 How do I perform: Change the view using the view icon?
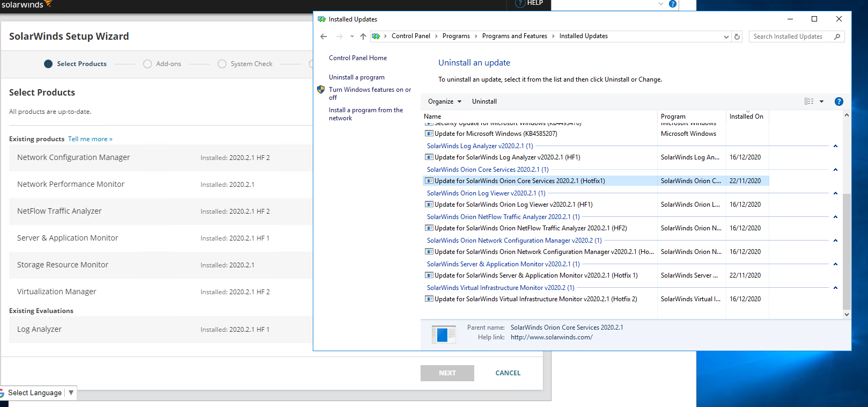(x=809, y=101)
